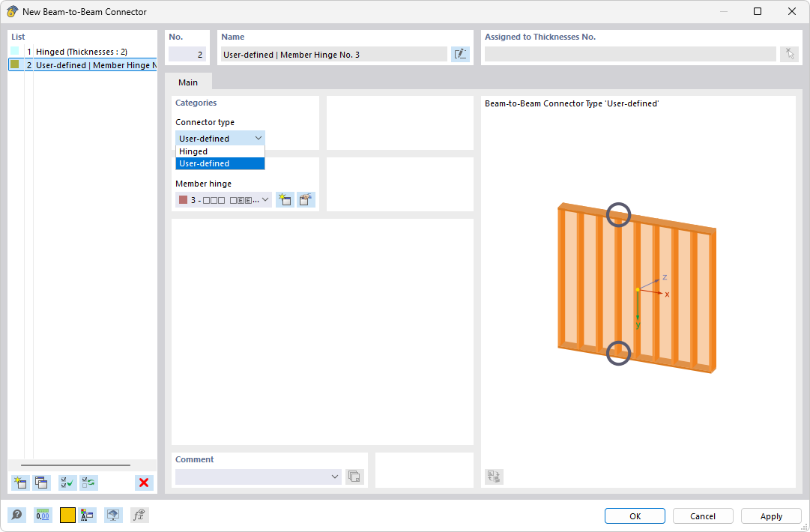Screen dimensions: 810x532
Task: Invert the list selection using the swap icon
Action: (88, 483)
